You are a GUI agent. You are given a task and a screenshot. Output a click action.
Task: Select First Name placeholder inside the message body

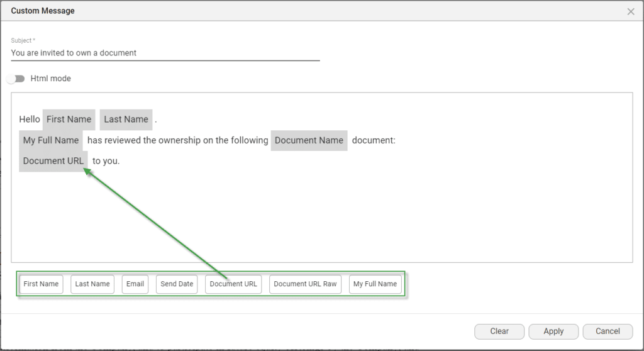69,120
